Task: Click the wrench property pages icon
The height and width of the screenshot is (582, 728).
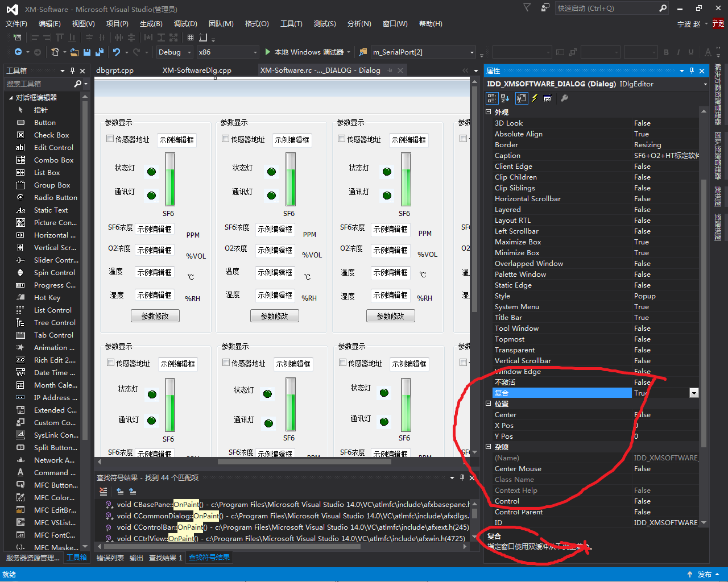Action: pos(564,98)
